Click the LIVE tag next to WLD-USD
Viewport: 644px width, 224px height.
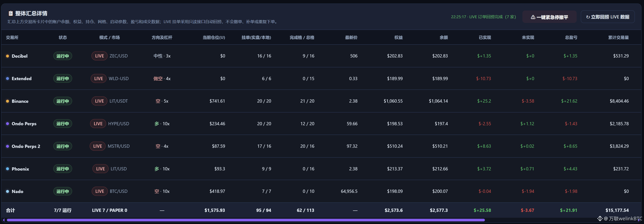coord(99,79)
